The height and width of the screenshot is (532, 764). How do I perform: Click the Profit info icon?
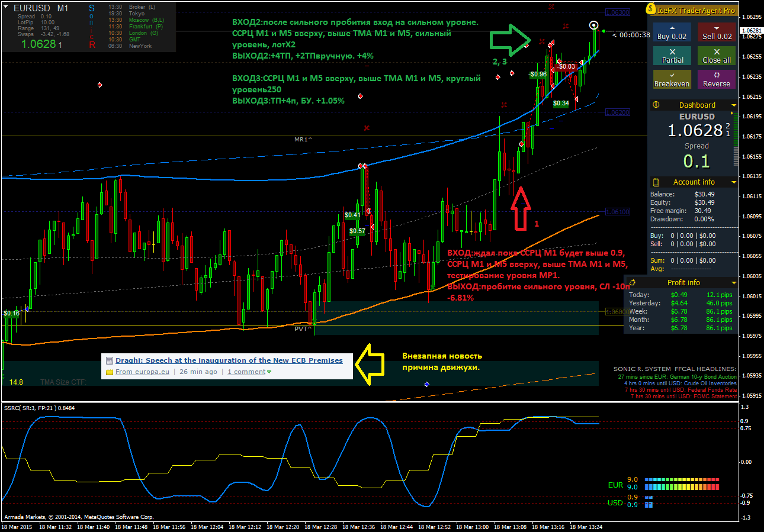(x=633, y=282)
